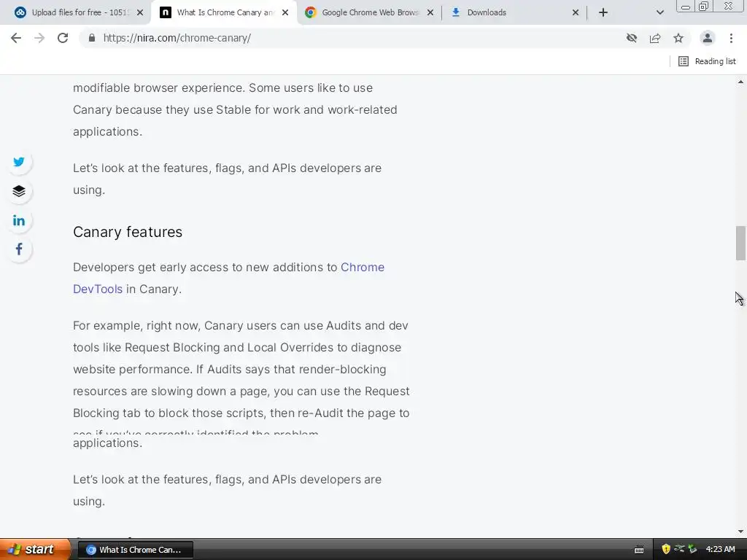Image resolution: width=747 pixels, height=560 pixels.
Task: Close the What Is Chrome Canary tab
Action: click(x=285, y=12)
